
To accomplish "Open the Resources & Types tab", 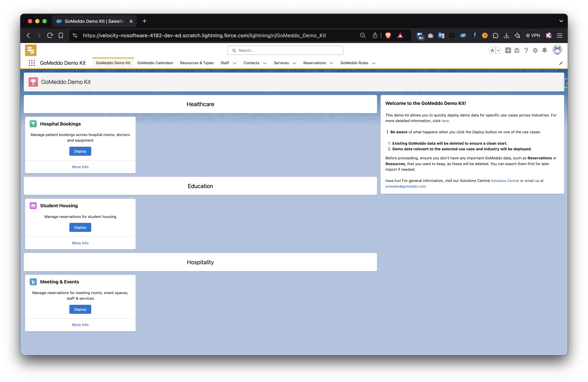I will click(x=197, y=63).
